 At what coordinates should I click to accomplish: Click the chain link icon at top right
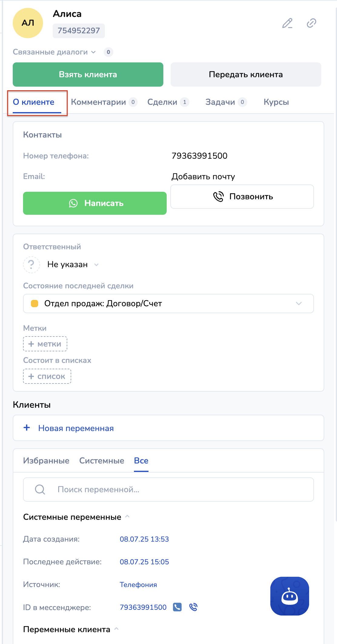[311, 23]
